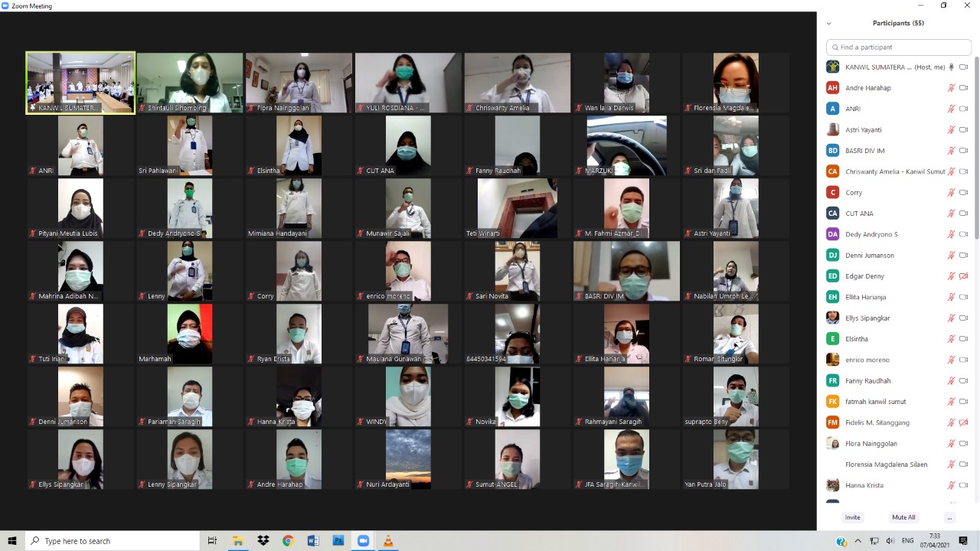Select Teti Winarti's video tile
This screenshot has width=980, height=551.
tap(518, 208)
